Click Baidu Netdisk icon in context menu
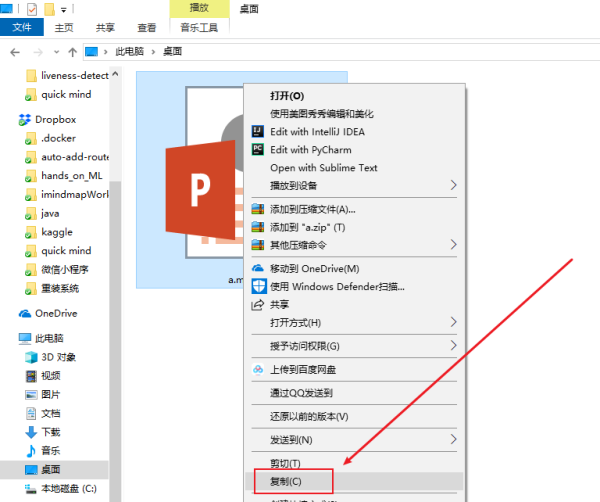This screenshot has height=502, width=600. click(258, 370)
